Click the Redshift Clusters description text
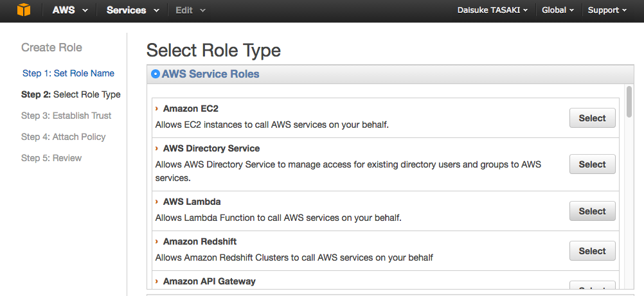This screenshot has height=296, width=644. 294,258
